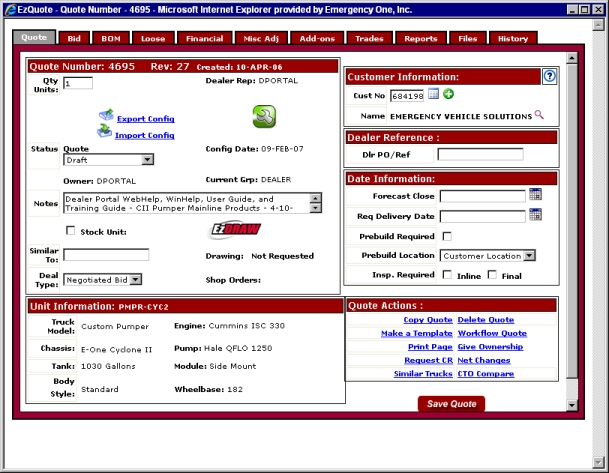Screen dimensions: 609x473
Task: Click the Export Config icon
Action: coord(106,115)
